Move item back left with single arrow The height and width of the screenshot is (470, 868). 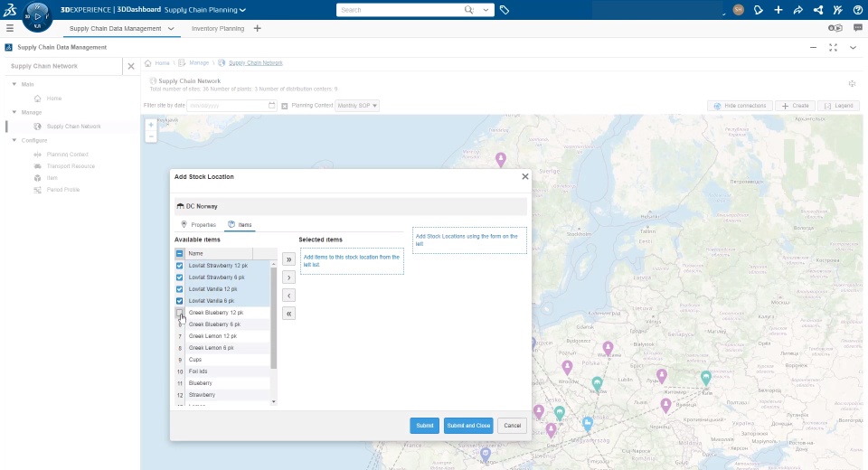(288, 296)
